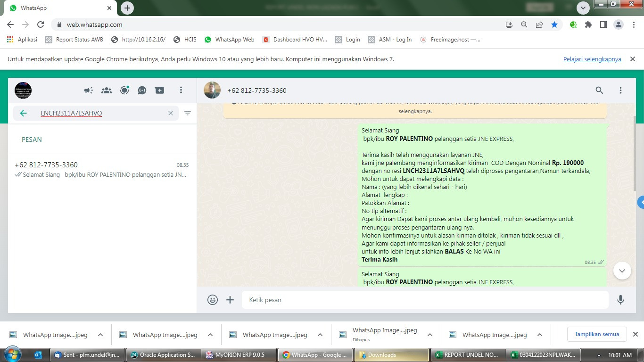Viewport: 644px width, 362px height.
Task: Open the Windows Start menu
Action: [x=12, y=354]
